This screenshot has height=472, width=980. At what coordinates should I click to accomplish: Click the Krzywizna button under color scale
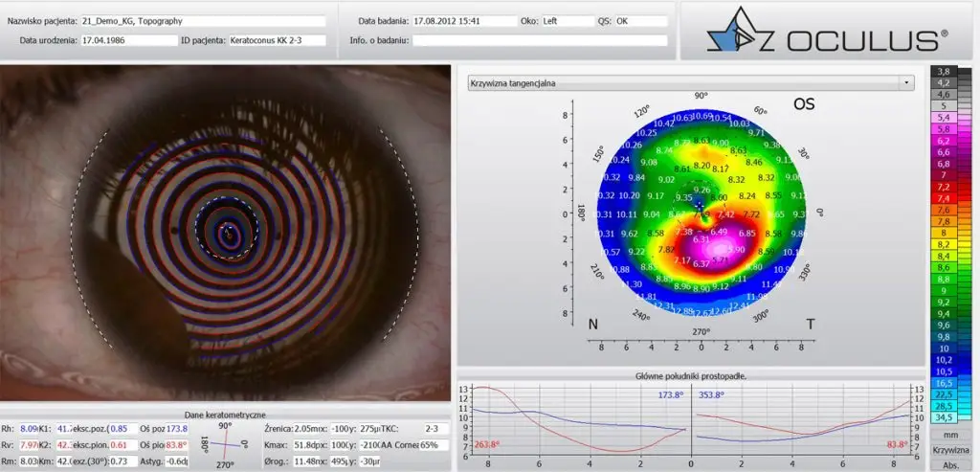click(x=949, y=449)
